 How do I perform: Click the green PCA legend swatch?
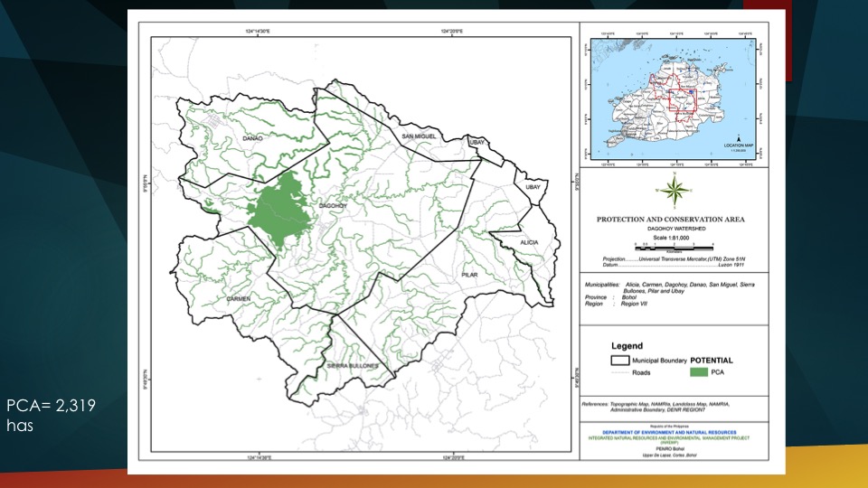point(700,371)
